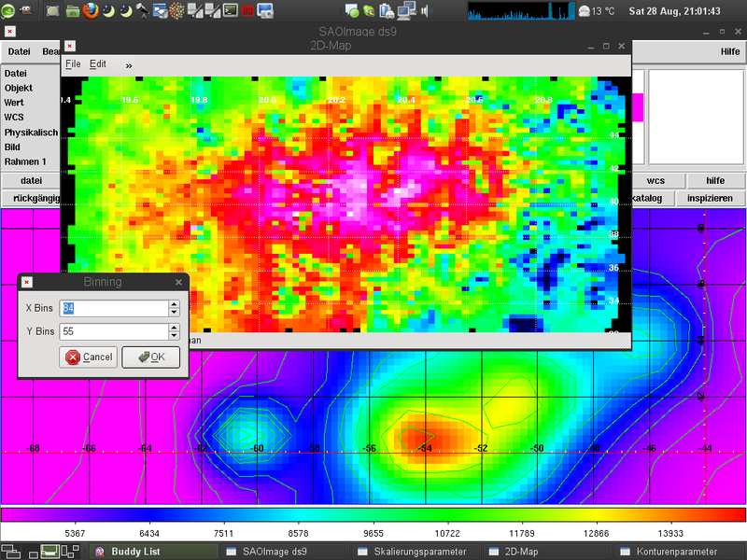Click the katalog button

click(648, 198)
